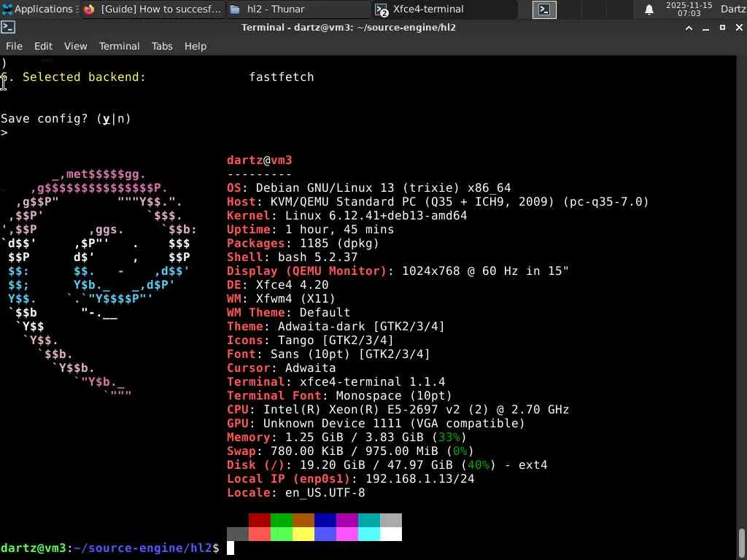Open the File menu

(14, 46)
